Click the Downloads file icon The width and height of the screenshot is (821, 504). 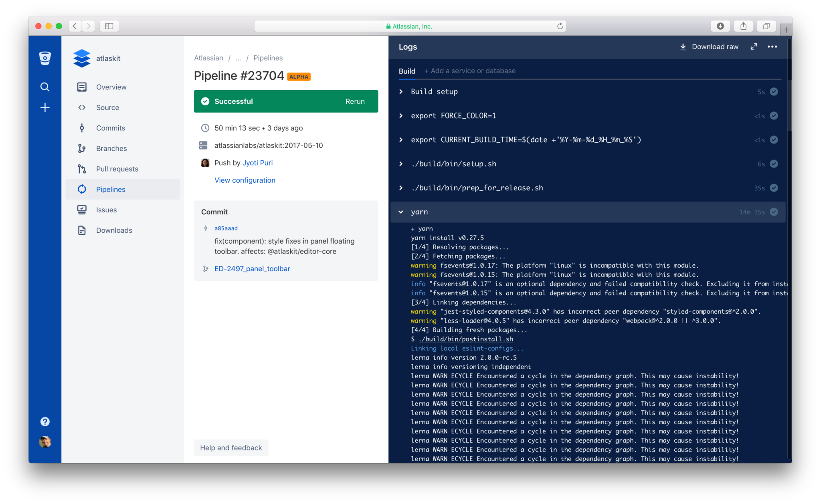pyautogui.click(x=82, y=230)
